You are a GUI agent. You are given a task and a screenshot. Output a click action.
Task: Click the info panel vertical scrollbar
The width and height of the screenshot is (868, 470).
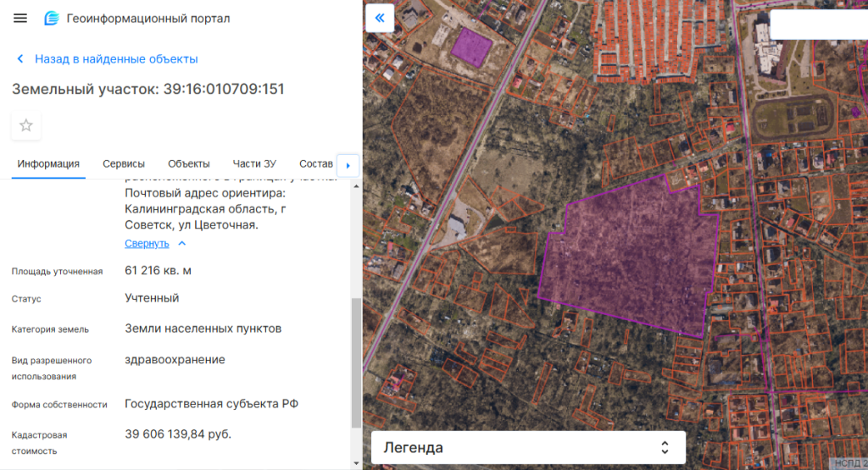356,364
